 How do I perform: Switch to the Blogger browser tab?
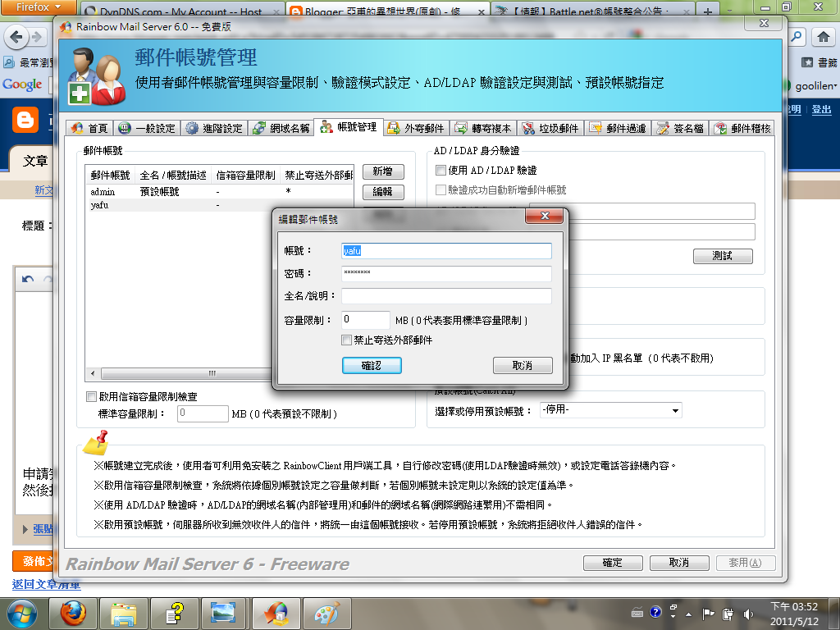(388, 11)
